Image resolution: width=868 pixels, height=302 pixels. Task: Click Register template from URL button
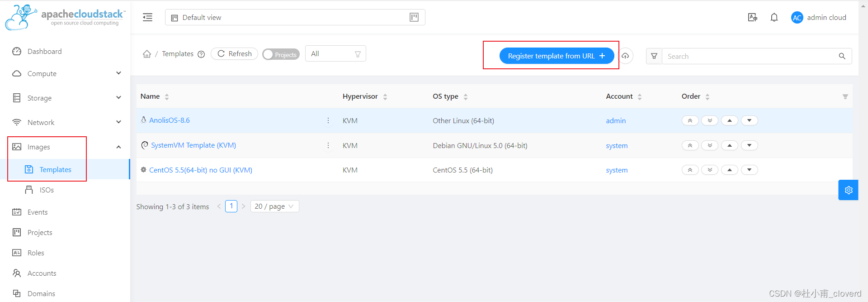557,56
